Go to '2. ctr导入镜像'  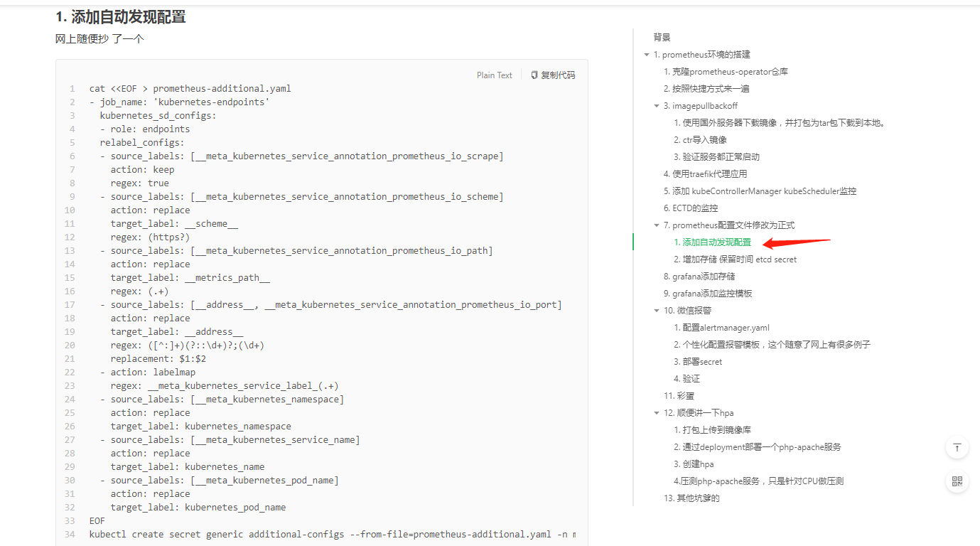[700, 140]
